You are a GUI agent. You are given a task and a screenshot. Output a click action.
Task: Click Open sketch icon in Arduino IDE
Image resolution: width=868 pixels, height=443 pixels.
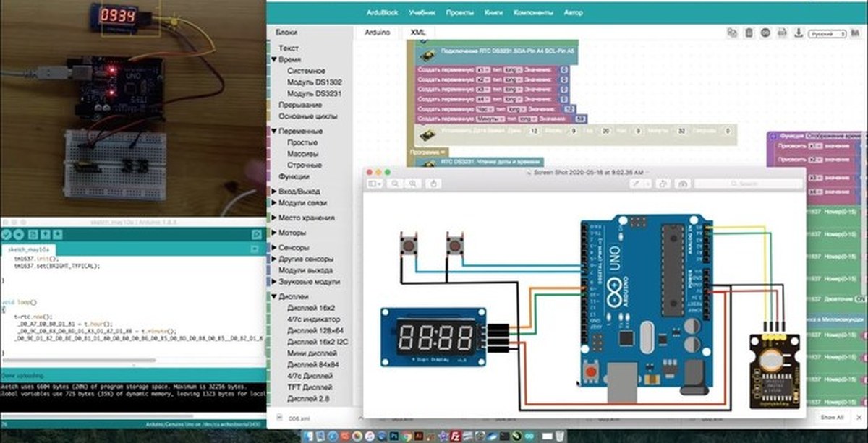44,236
